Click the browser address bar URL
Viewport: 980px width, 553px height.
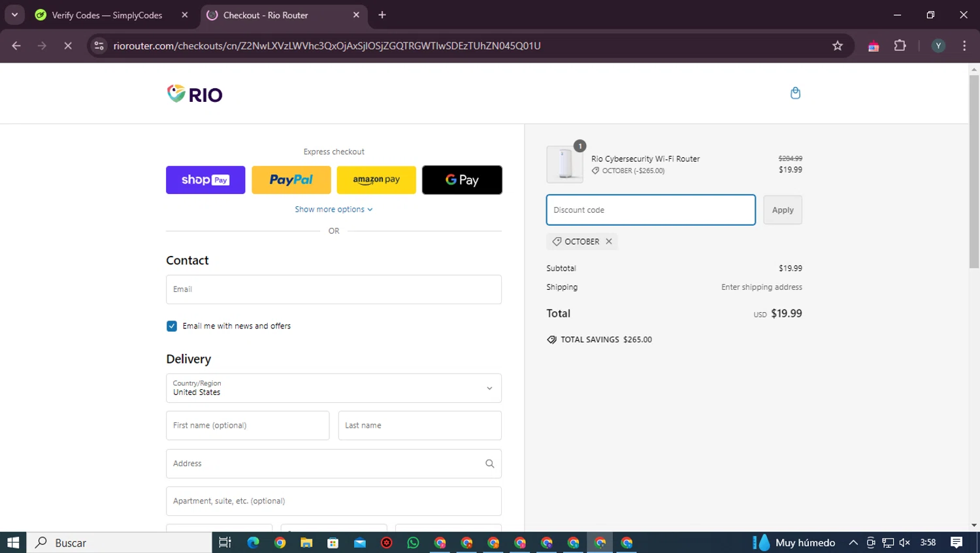[x=327, y=46]
